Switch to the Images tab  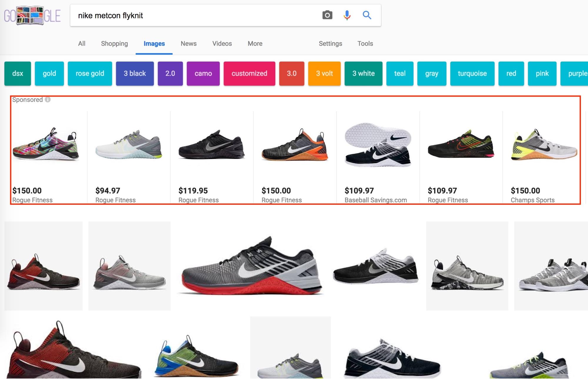coord(154,43)
